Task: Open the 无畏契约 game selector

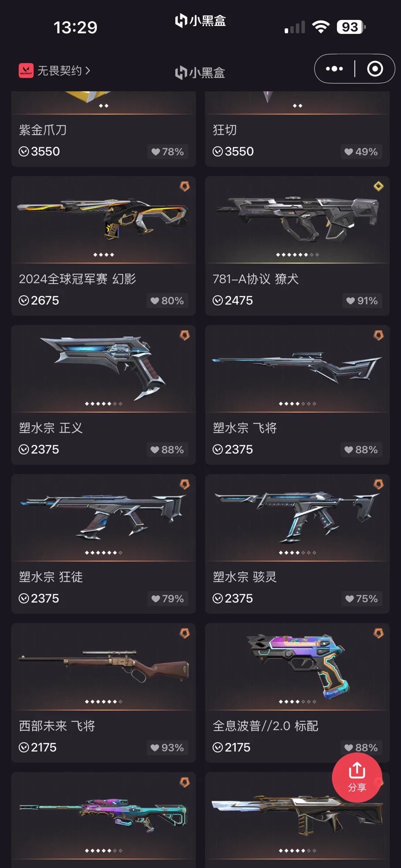Action: [x=55, y=71]
